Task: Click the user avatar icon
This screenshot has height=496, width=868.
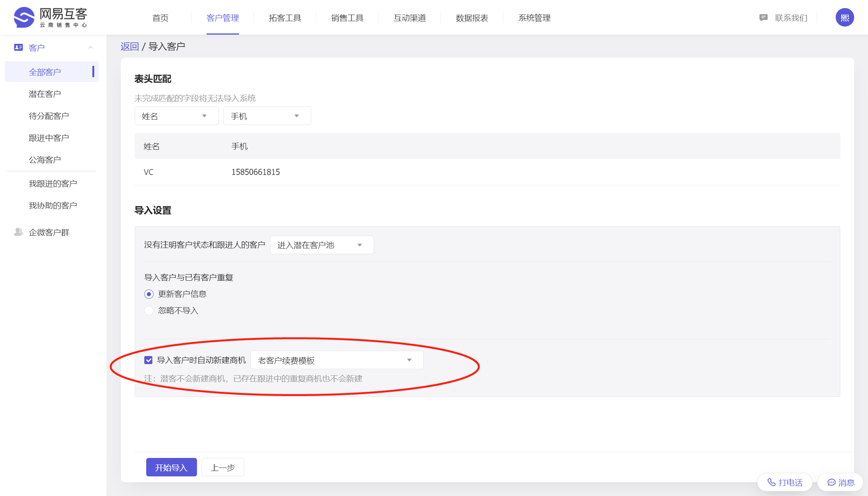Action: click(x=845, y=18)
